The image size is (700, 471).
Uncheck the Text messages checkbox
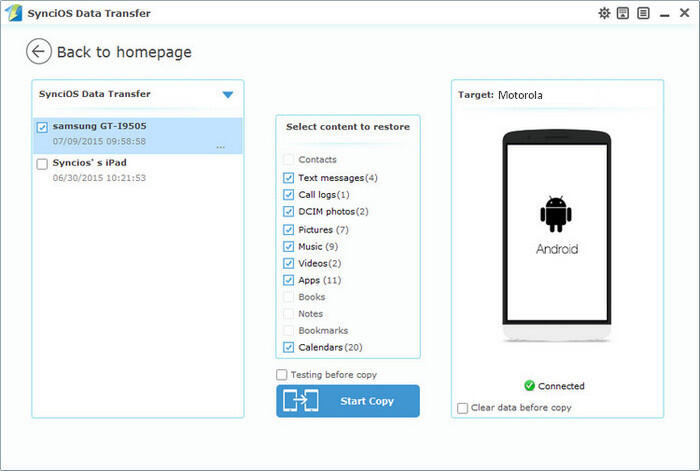click(289, 178)
